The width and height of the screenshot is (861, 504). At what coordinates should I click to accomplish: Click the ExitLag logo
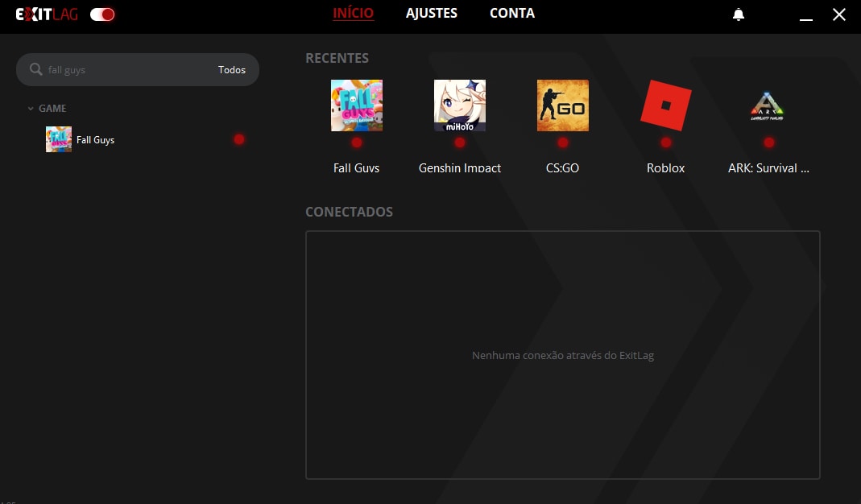(x=47, y=14)
